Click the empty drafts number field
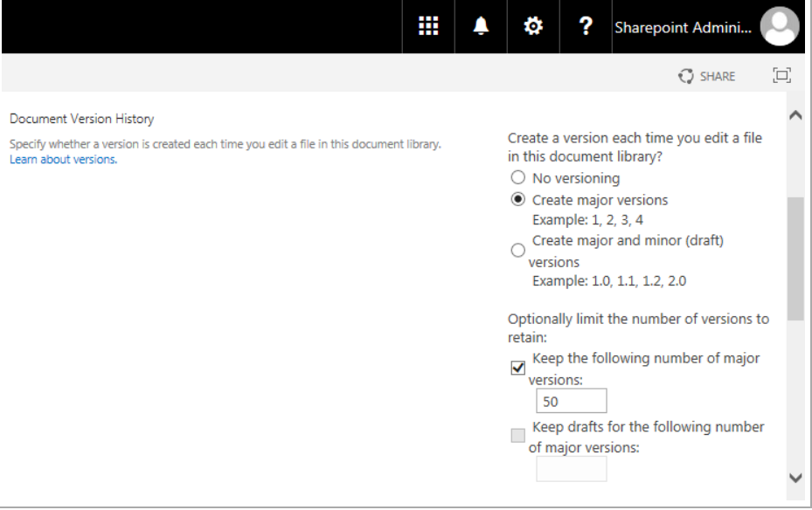 point(571,469)
